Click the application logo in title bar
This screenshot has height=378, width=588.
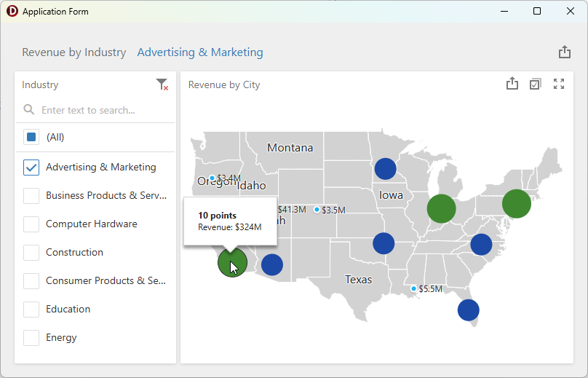[12, 11]
